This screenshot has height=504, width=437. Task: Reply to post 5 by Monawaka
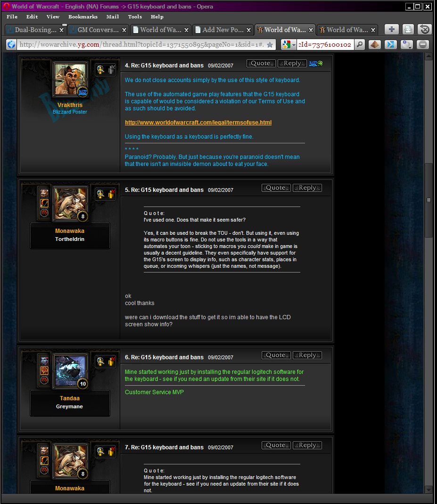(x=307, y=188)
